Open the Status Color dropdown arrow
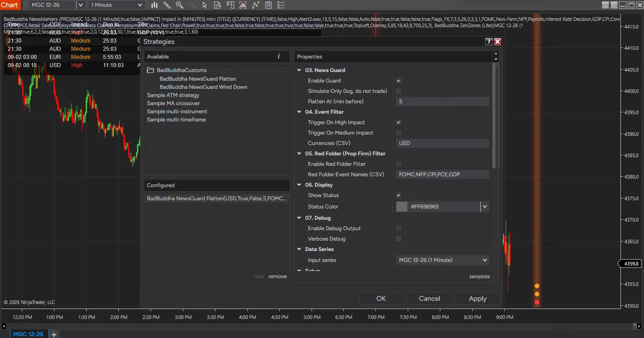The image size is (644, 338). click(485, 207)
